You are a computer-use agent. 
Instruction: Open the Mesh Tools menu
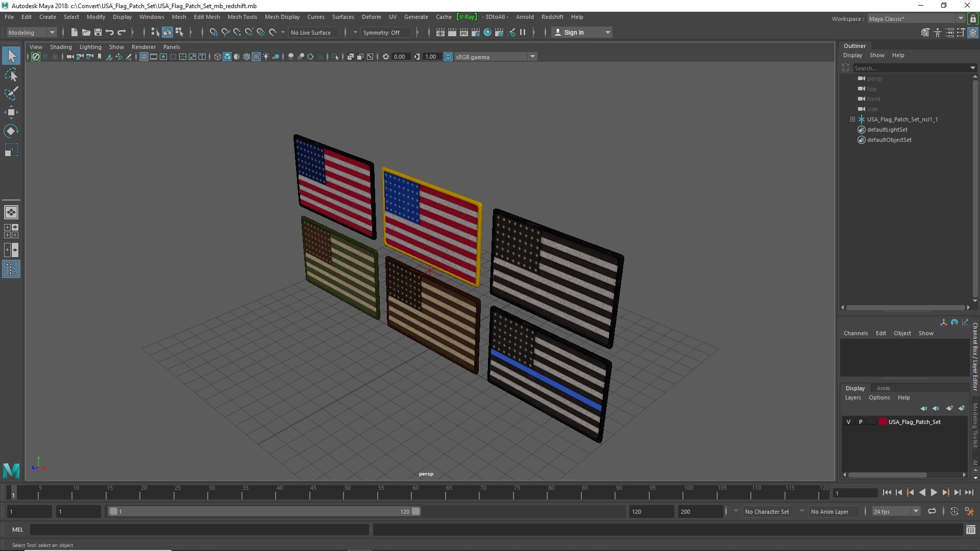[242, 17]
